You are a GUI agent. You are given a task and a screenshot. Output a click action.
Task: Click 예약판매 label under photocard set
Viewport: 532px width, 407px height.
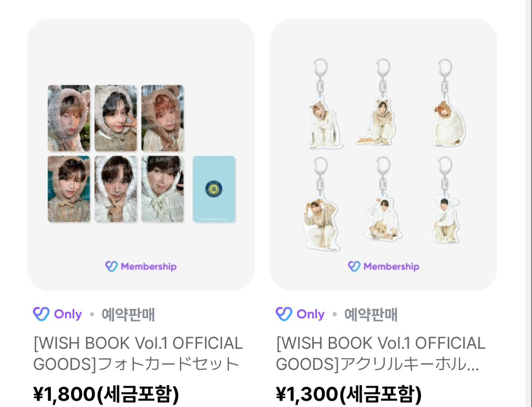(128, 315)
